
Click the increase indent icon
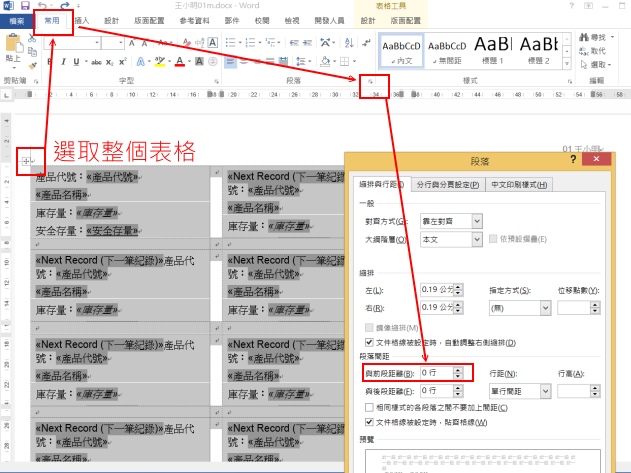[x=307, y=42]
